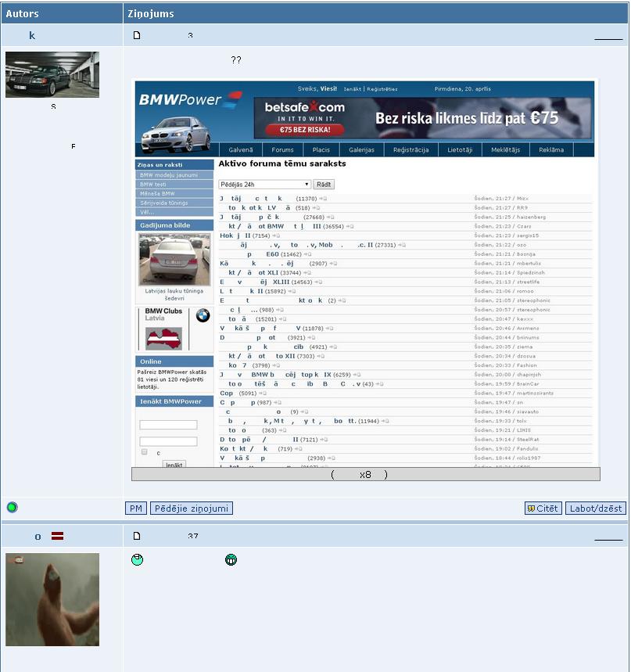This screenshot has width=631, height=672.
Task: Click the grinning green smiley in second post
Action: pos(231,559)
